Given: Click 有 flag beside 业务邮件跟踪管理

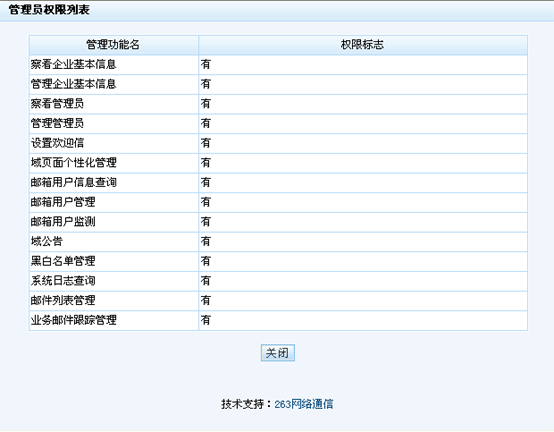Looking at the screenshot, I should 206,320.
